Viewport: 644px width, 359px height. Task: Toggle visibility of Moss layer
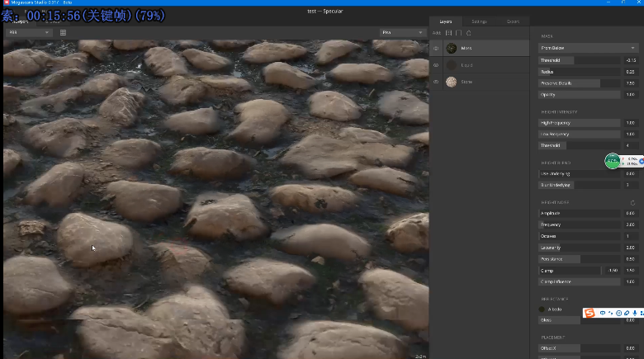[x=436, y=48]
